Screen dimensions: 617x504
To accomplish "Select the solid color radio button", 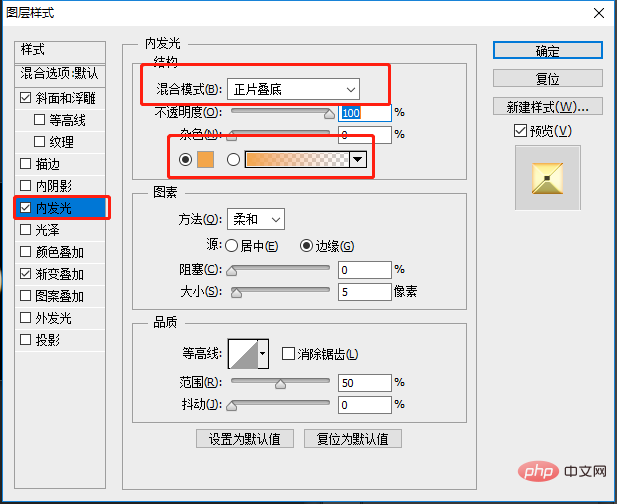I will tap(185, 159).
